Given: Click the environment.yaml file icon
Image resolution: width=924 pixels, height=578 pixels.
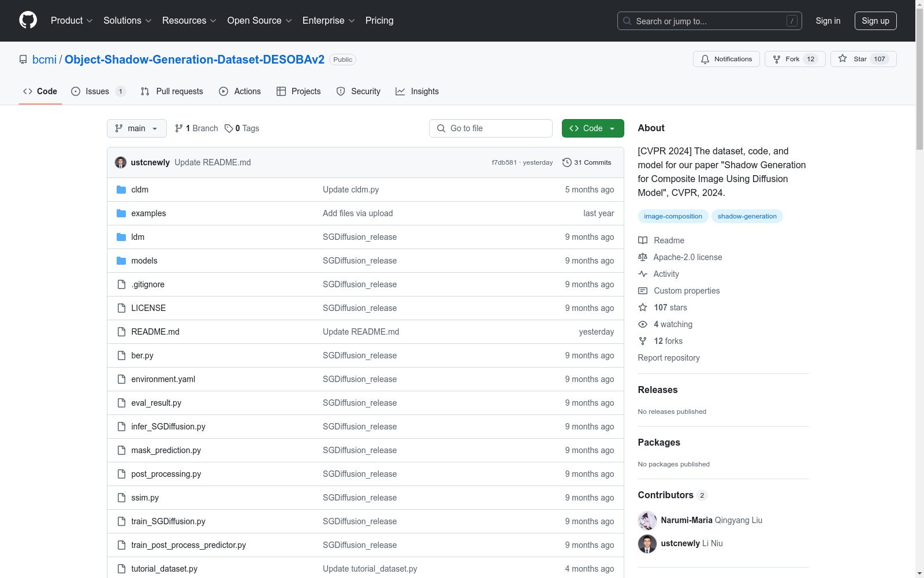Looking at the screenshot, I should pyautogui.click(x=121, y=379).
